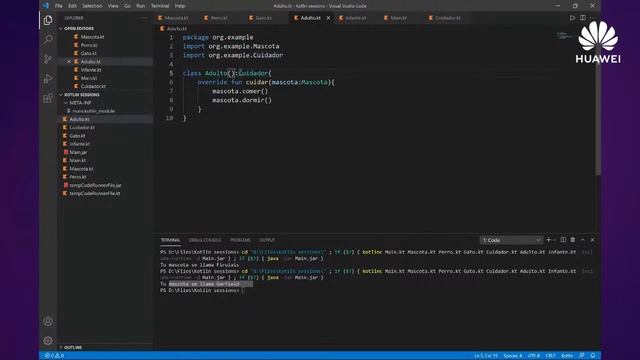Viewport: 640px width, 360px height.
Task: Open main.kotlin_module under META-INF
Action: coord(93,111)
